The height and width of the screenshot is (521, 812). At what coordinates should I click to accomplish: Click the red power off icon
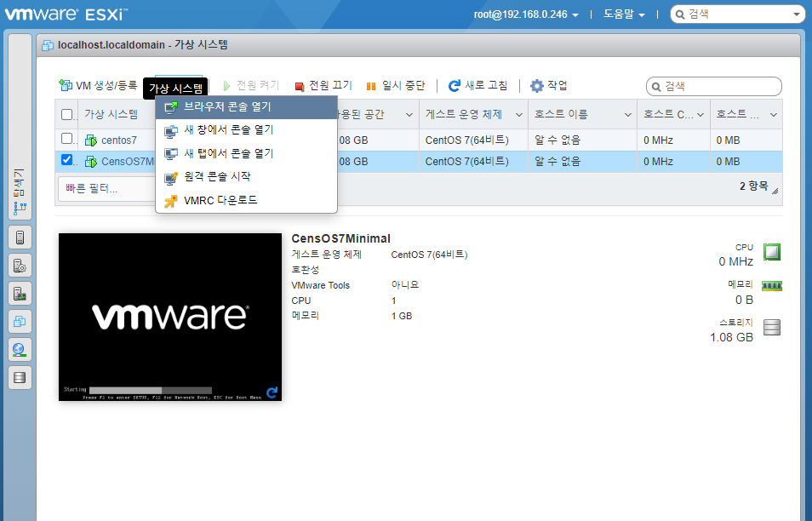pos(300,87)
